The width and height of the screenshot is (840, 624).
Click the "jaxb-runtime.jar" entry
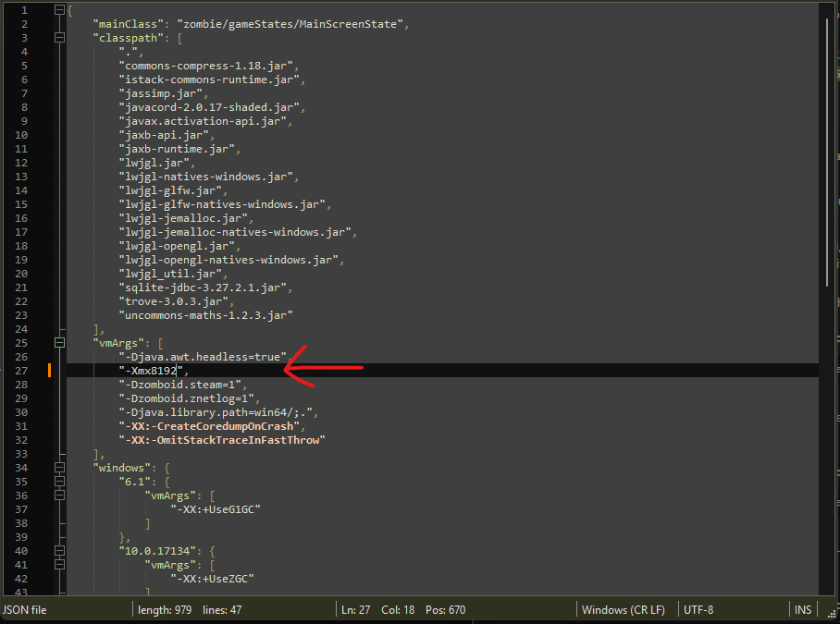[177, 149]
